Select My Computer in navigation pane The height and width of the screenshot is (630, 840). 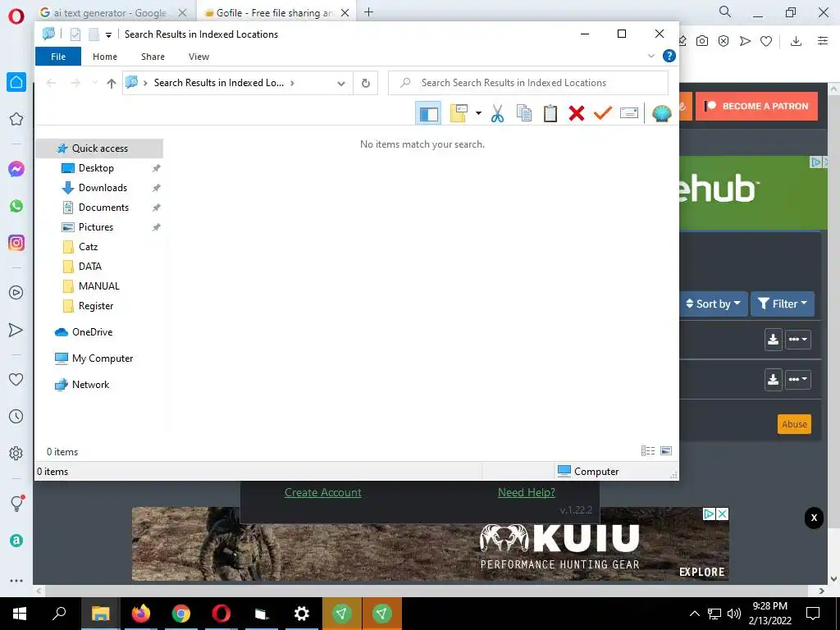pyautogui.click(x=103, y=358)
